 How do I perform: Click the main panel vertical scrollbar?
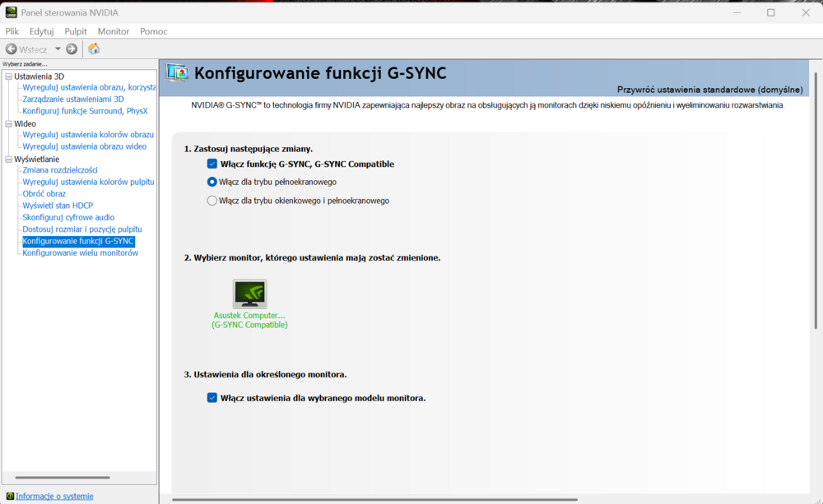(x=816, y=201)
